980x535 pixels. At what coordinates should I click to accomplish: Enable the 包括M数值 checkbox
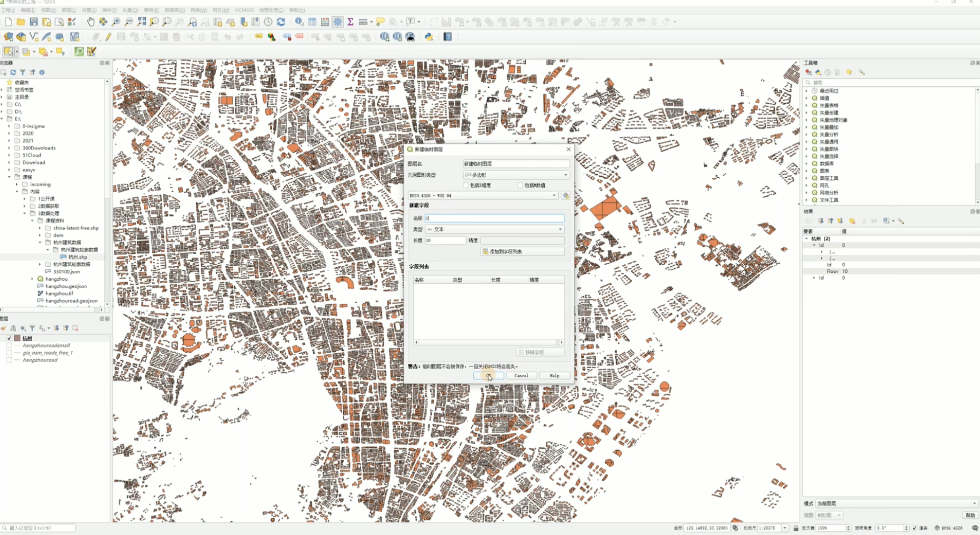(520, 185)
